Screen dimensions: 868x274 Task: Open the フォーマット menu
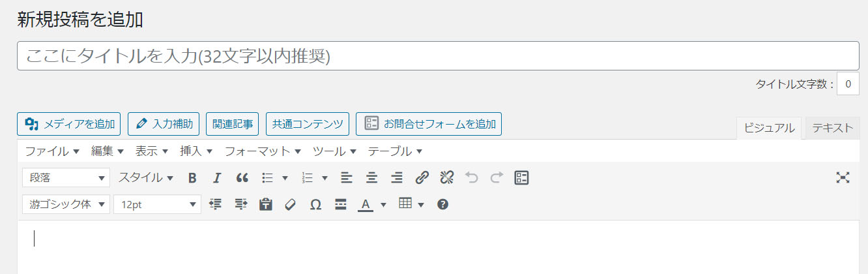click(x=263, y=151)
